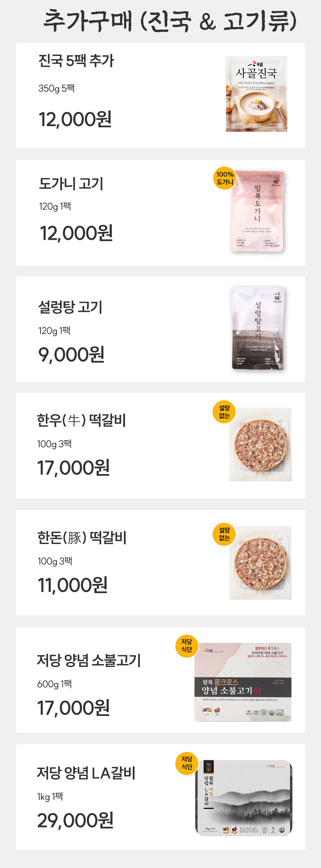321x868 pixels.
Task: Select the 한우(牛) 떡갈비 title
Action: 82,420
